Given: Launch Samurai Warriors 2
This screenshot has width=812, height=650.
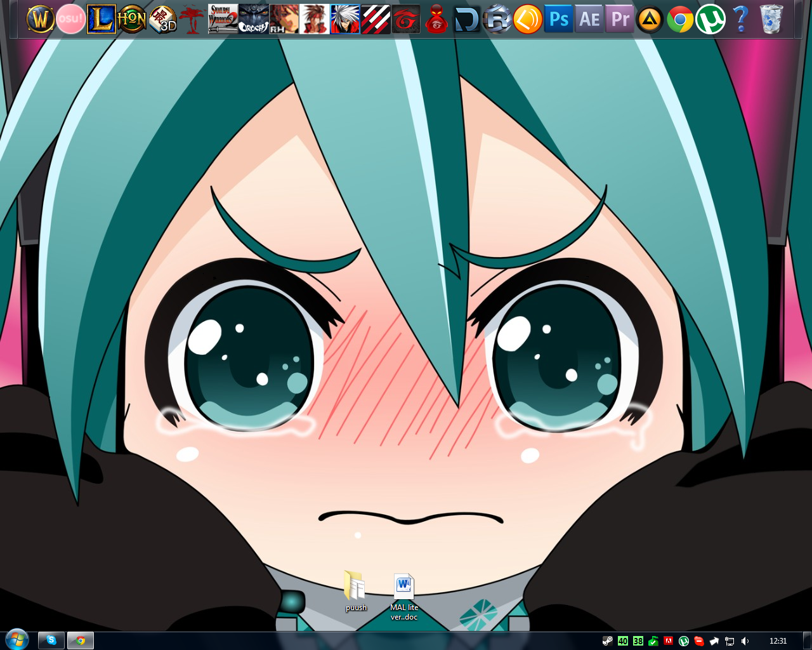Looking at the screenshot, I should click(223, 18).
